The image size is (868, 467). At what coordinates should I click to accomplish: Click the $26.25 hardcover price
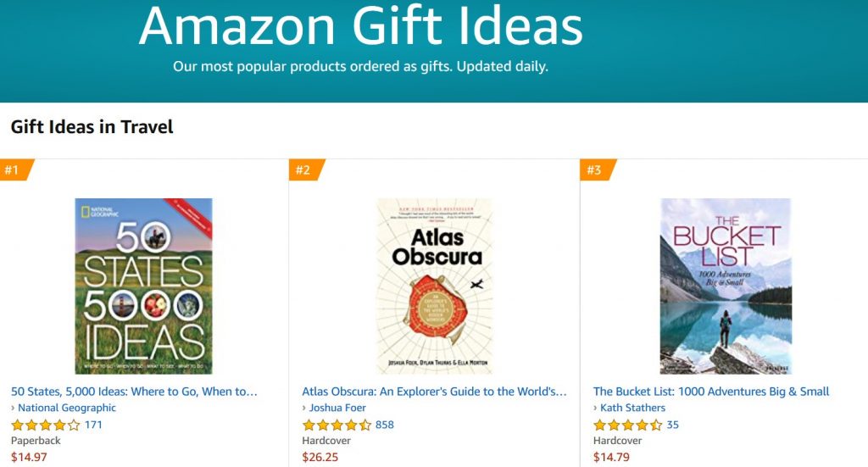[320, 458]
